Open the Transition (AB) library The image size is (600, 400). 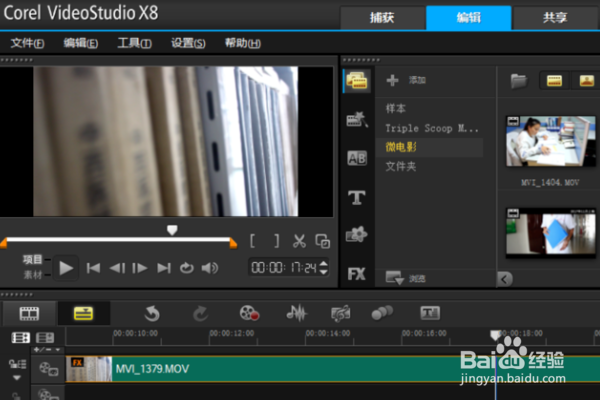click(357, 158)
